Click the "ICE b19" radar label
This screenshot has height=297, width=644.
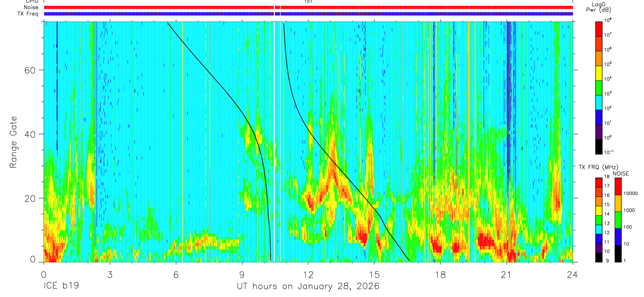point(61,287)
